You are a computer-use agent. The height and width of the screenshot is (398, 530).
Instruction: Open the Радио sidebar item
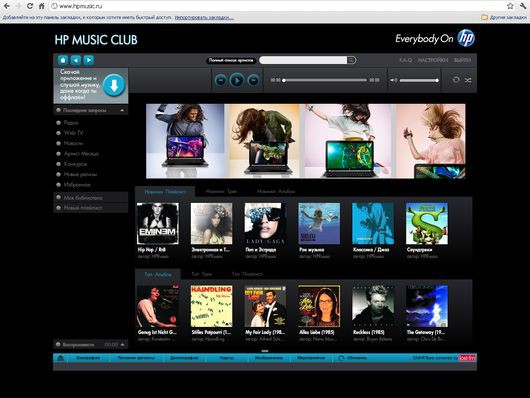click(x=71, y=123)
